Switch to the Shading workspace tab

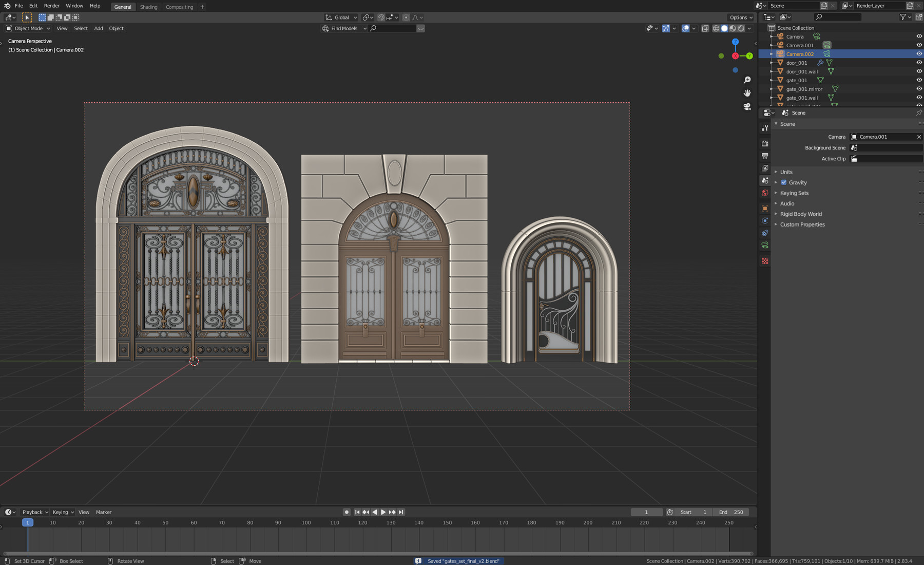pyautogui.click(x=149, y=7)
